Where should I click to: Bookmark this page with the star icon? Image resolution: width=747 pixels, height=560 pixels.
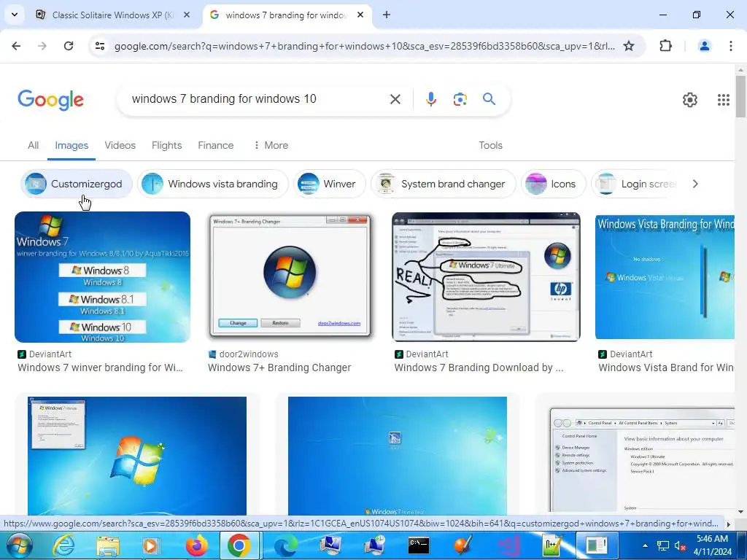coord(629,46)
